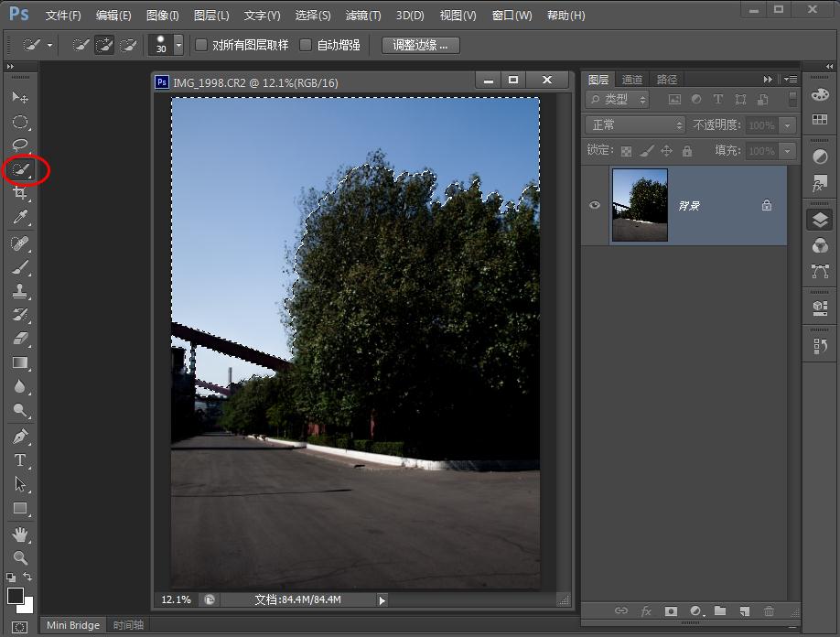Hide the 背景 layer with eye icon

pyautogui.click(x=595, y=205)
